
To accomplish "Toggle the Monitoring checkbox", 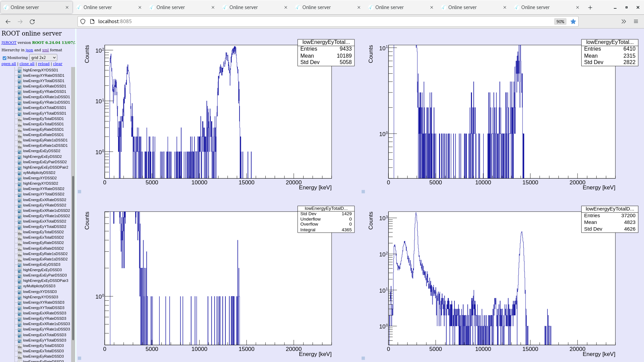I will pyautogui.click(x=5, y=58).
